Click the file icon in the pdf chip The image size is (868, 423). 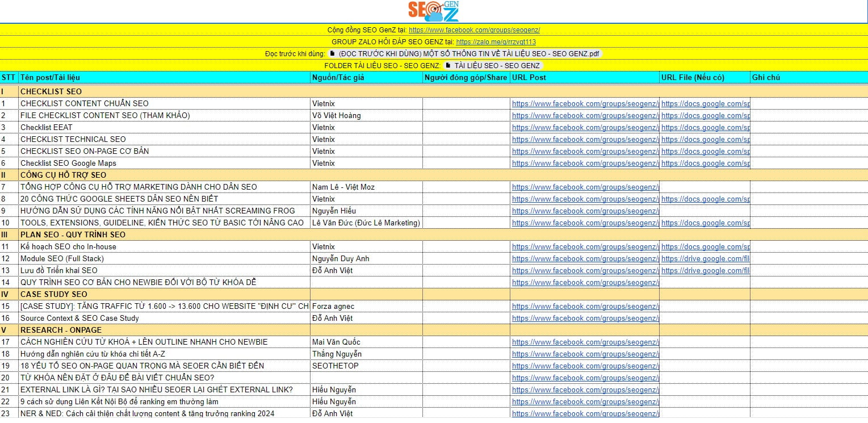click(333, 54)
